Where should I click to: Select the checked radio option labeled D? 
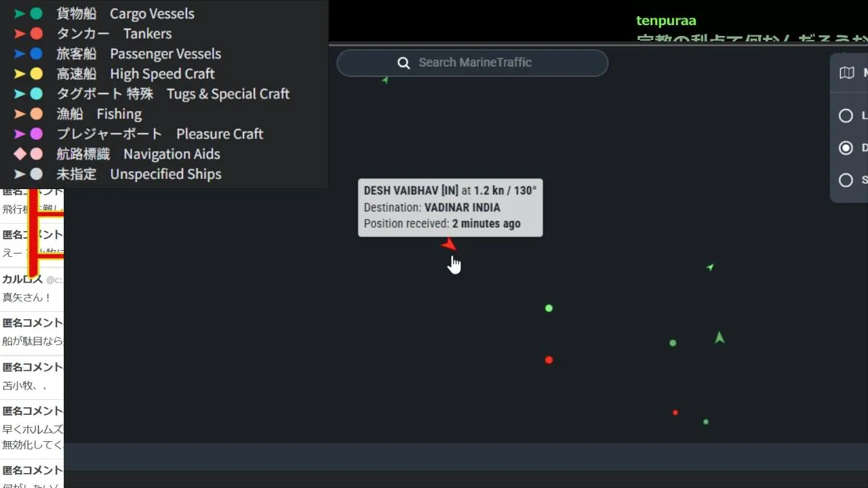(x=846, y=148)
